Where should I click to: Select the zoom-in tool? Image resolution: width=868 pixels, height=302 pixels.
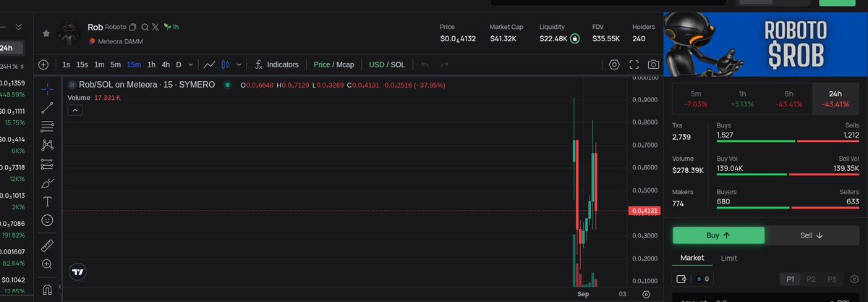click(x=47, y=264)
